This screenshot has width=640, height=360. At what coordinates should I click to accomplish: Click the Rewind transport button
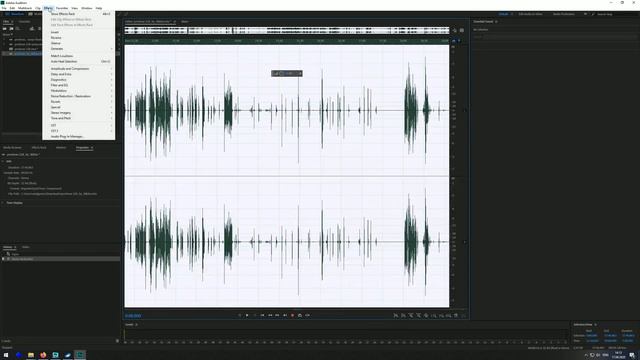(x=270, y=315)
